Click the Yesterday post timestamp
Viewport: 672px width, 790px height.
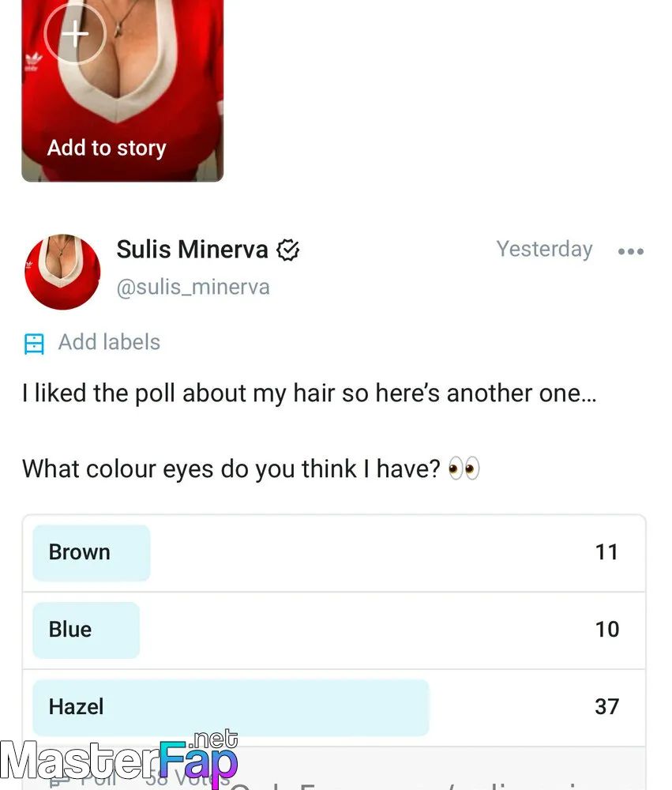[545, 249]
